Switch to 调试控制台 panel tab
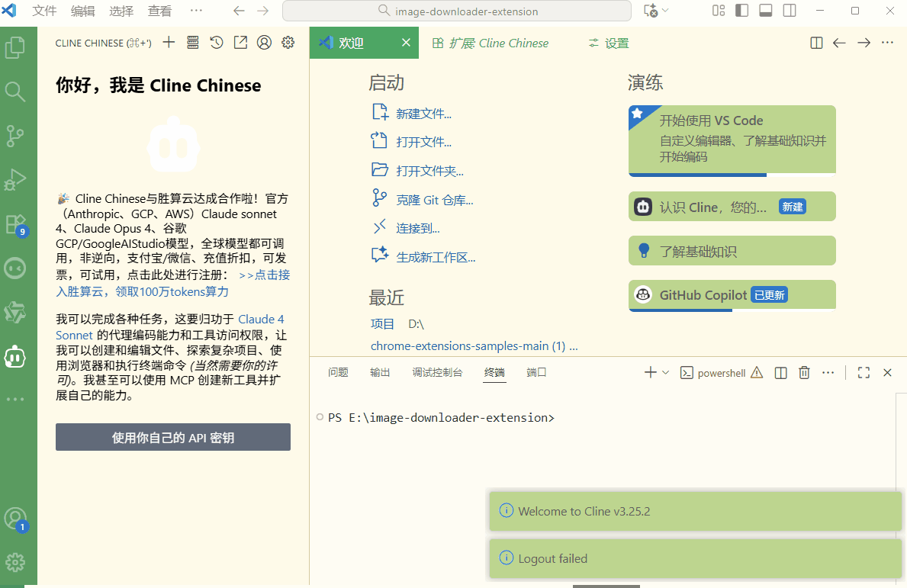This screenshot has height=588, width=907. pos(437,372)
